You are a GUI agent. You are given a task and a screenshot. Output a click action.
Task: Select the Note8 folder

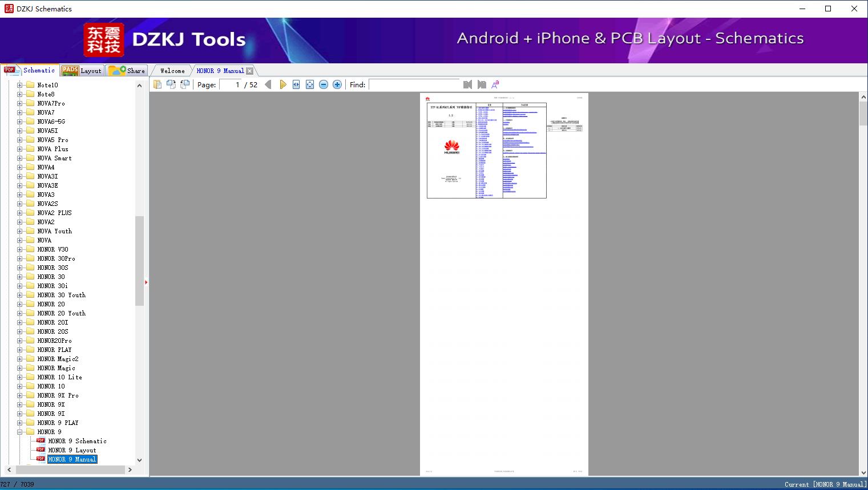pos(46,94)
